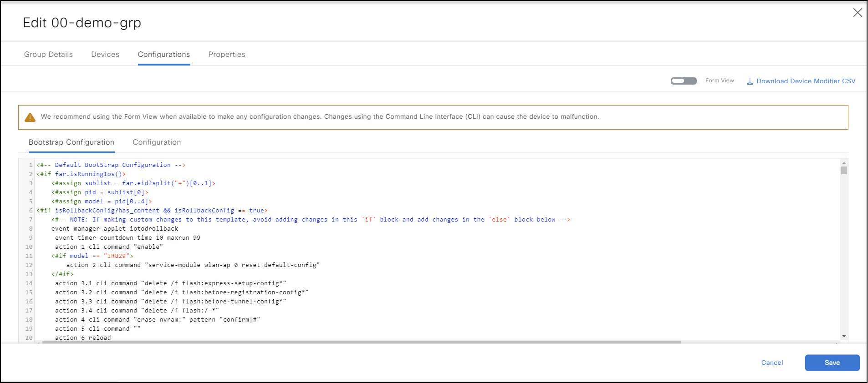Viewport: 868px width, 383px height.
Task: Open the Properties tab
Action: click(227, 54)
